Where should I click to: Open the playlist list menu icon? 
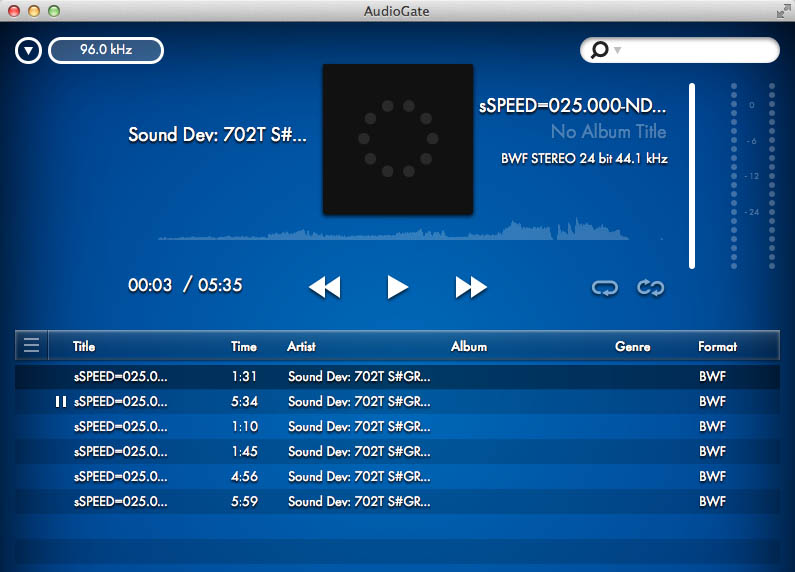pyautogui.click(x=31, y=346)
